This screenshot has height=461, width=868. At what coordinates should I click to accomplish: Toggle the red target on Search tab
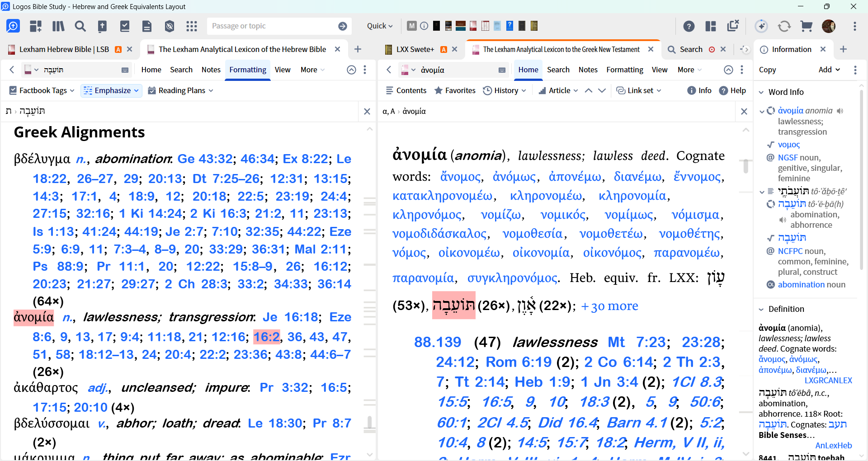[712, 49]
